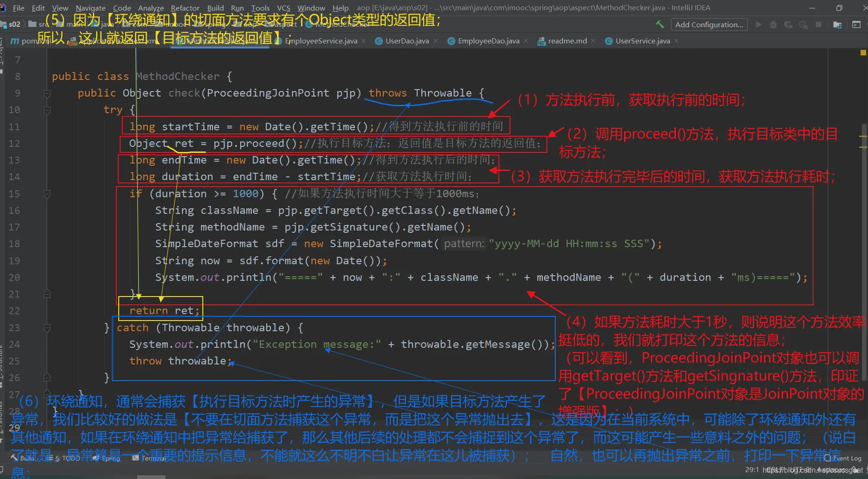The height and width of the screenshot is (479, 868).
Task: Click "throw throwable;" statement in editor
Action: pos(181,361)
